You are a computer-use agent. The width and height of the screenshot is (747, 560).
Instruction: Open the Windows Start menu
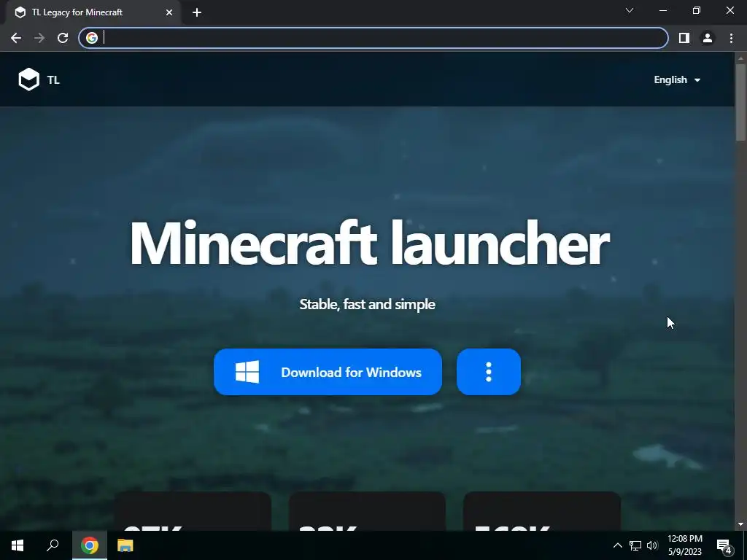coord(18,545)
